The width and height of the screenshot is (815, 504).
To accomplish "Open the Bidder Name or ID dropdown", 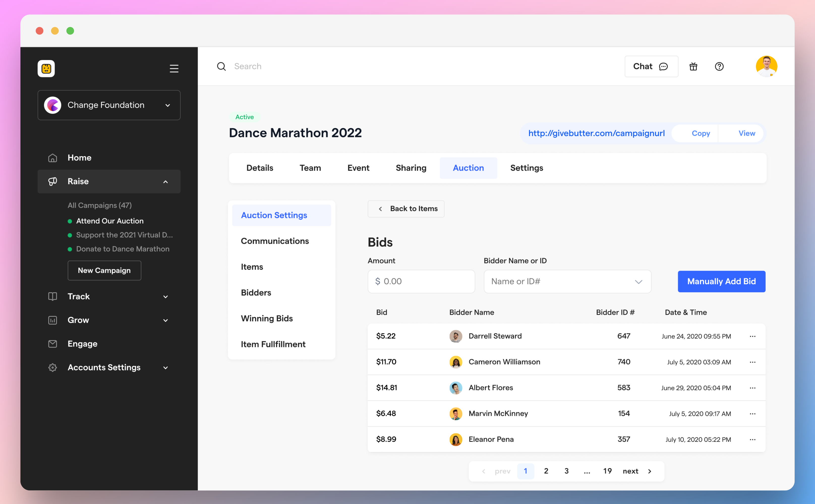I will [x=567, y=281].
